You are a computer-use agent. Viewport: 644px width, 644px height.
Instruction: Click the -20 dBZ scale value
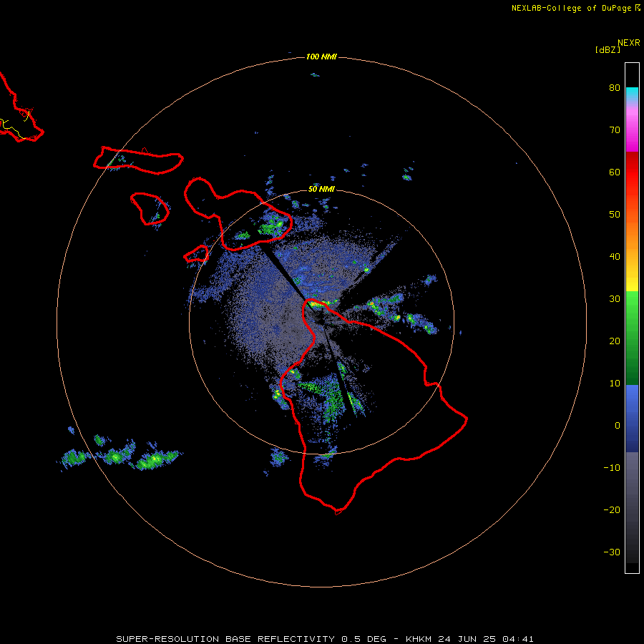point(612,510)
